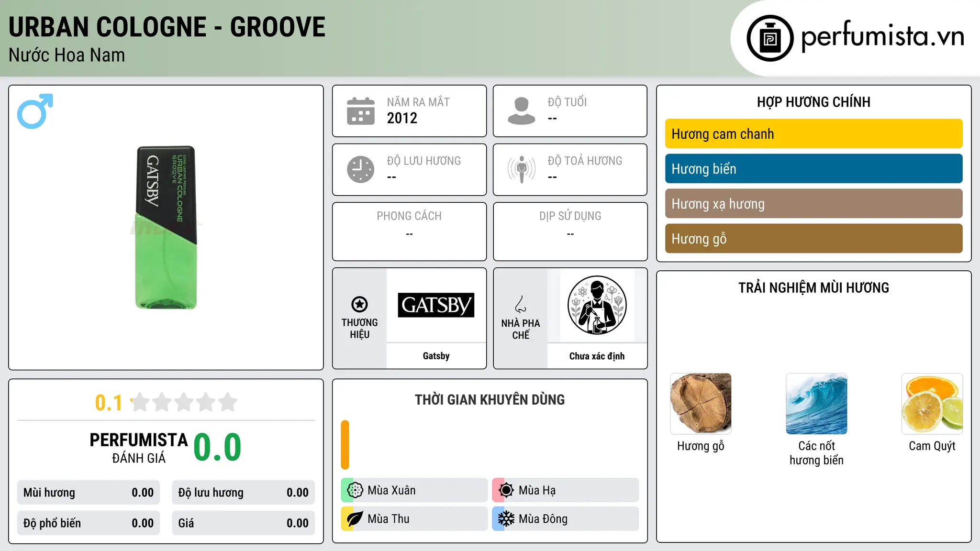
Task: Click the Gatsby brand logo
Action: click(436, 305)
